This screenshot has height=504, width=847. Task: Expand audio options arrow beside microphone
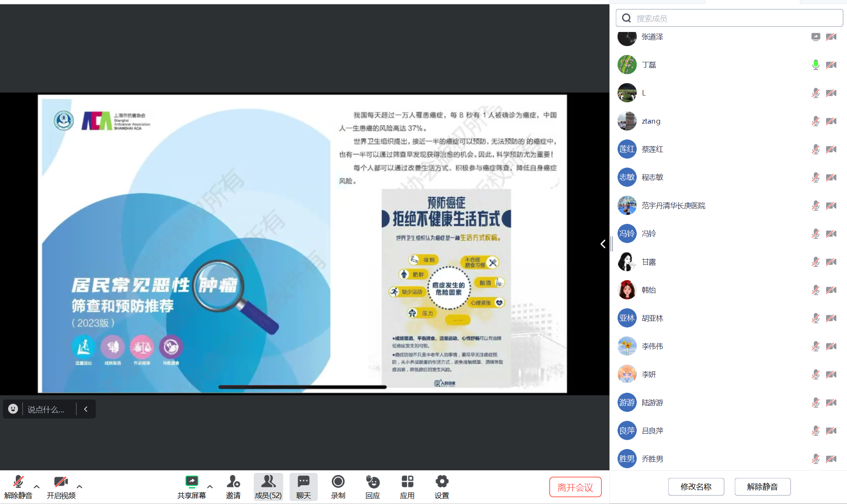click(37, 487)
